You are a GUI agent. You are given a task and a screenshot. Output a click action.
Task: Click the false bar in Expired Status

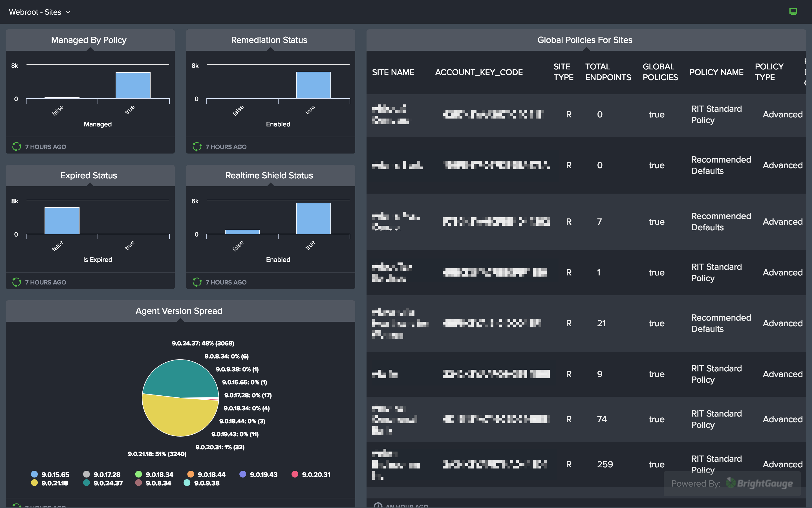pyautogui.click(x=62, y=220)
